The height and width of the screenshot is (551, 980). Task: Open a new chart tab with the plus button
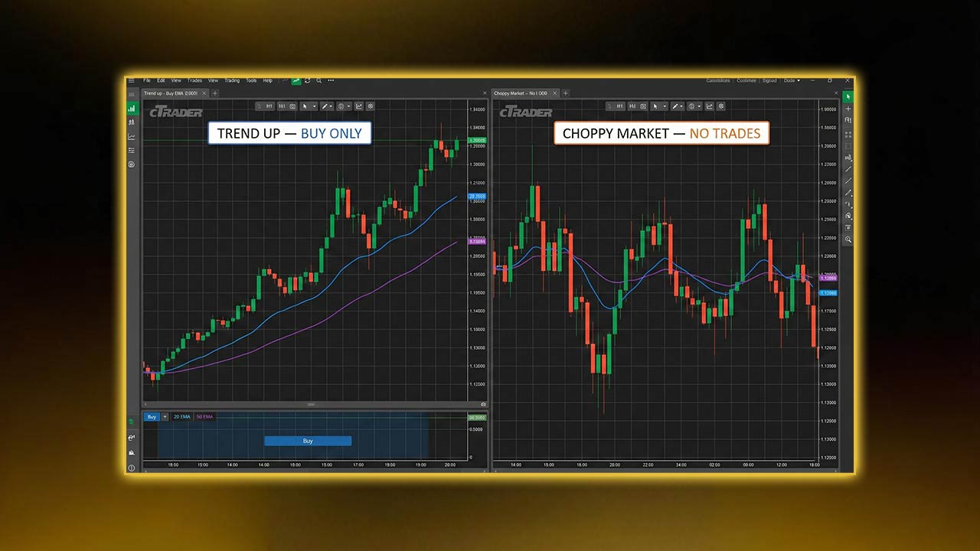point(214,93)
